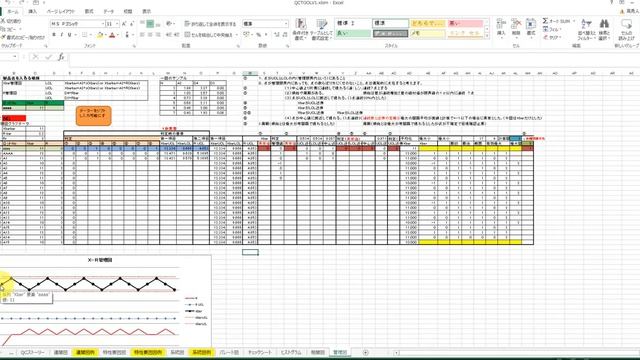Image resolution: width=640 pixels, height=360 pixels.
Task: Open the font name dropdown
Action: pyautogui.click(x=102, y=24)
